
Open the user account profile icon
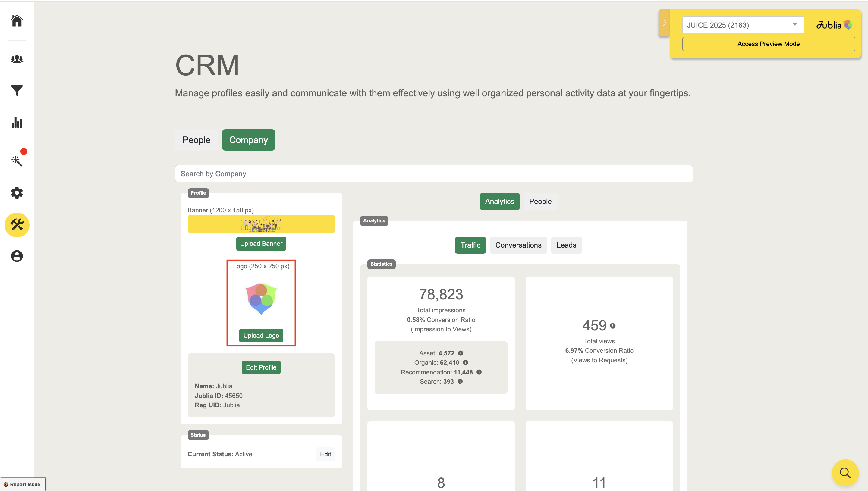[x=17, y=256]
